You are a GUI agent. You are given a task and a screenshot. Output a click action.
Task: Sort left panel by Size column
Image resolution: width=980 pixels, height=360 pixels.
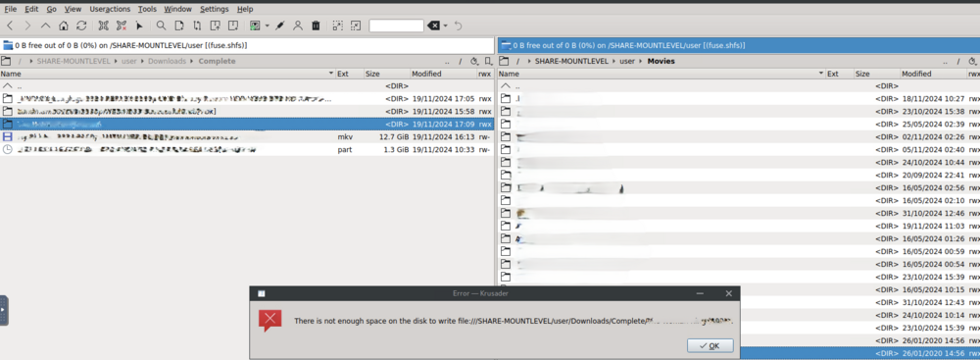(x=387, y=74)
